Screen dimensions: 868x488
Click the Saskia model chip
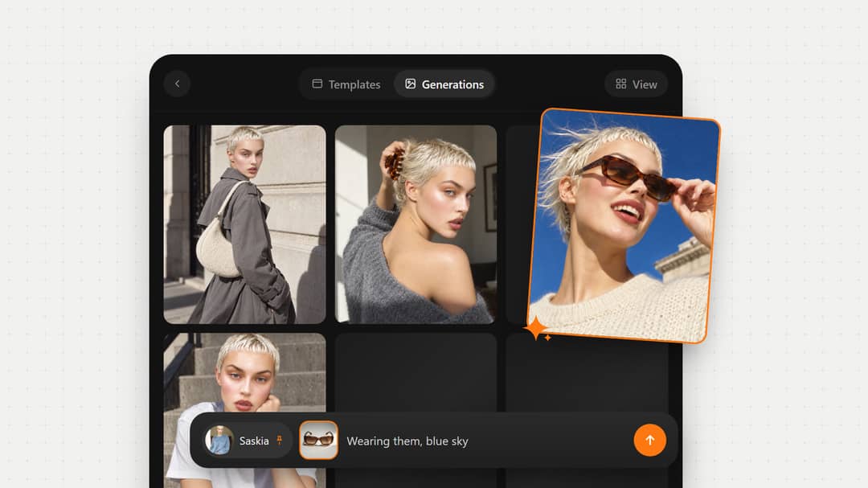pos(247,441)
